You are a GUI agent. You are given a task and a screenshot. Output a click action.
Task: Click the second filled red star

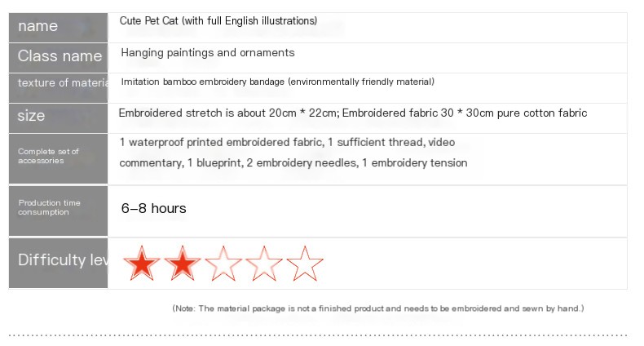click(x=183, y=264)
